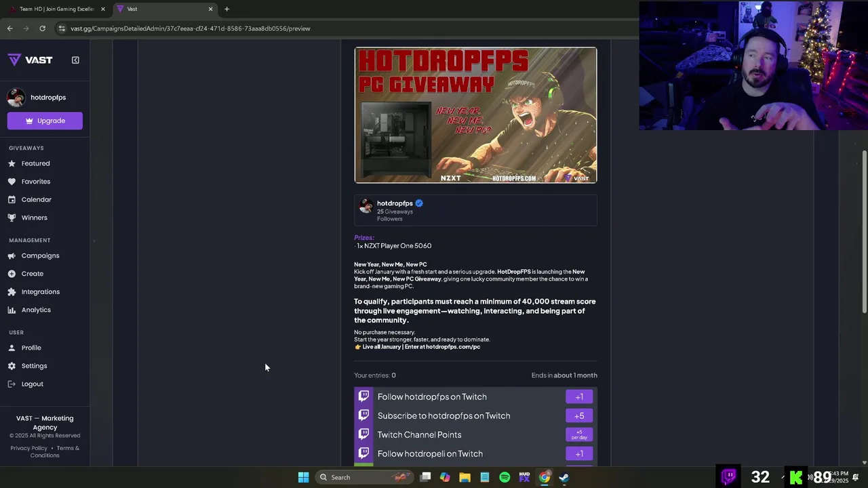
Task: Click the page vertical scrollbar
Action: point(864,232)
